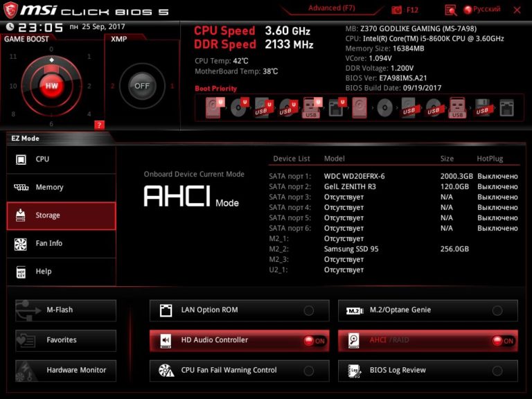532x399 pixels.
Task: Click the MotherBoard Temp 38℃ reading
Action: click(236, 71)
